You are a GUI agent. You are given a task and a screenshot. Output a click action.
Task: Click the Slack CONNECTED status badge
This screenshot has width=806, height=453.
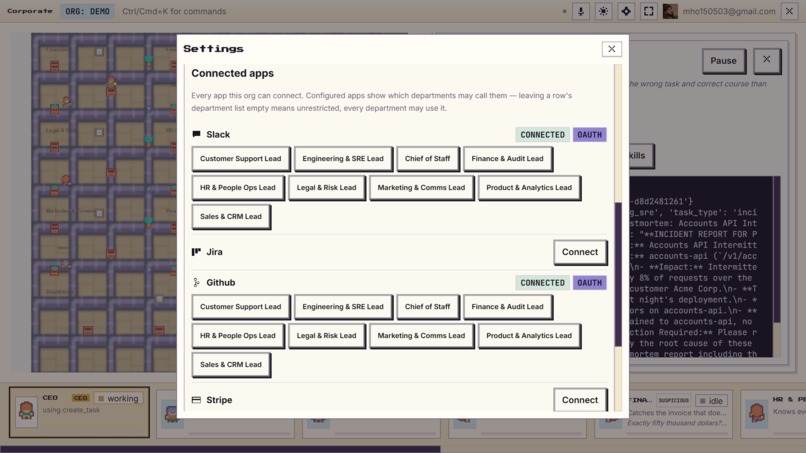pyautogui.click(x=542, y=135)
